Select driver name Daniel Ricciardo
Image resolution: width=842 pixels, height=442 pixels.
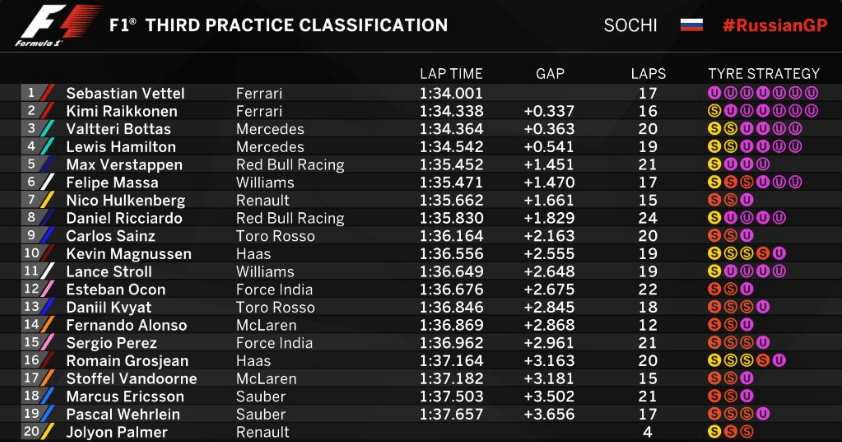[124, 218]
